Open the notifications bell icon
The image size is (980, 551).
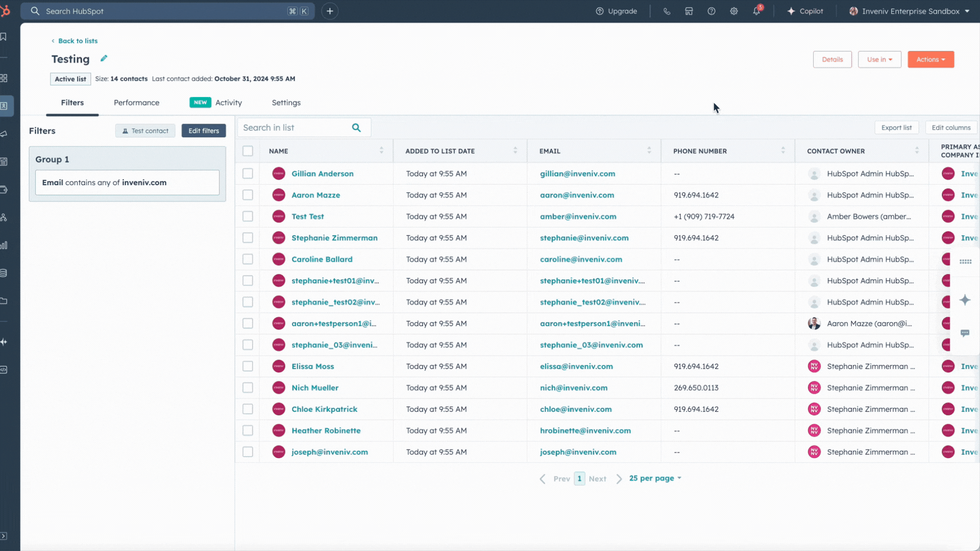[756, 11]
